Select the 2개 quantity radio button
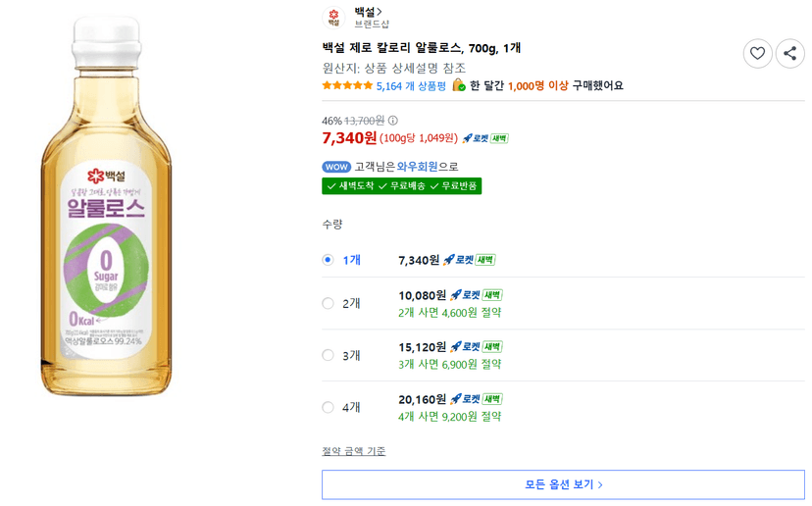Viewport: 812px width, 506px height. click(x=328, y=303)
